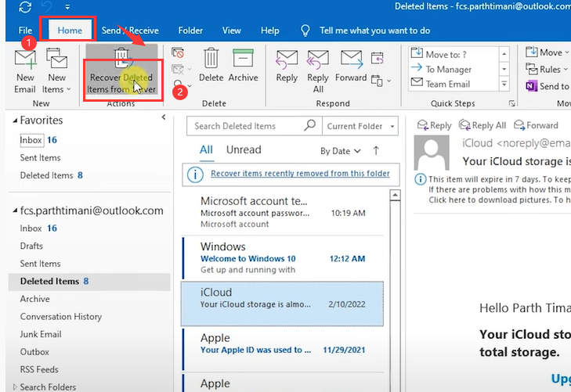
Task: Forward the message using ribbon icon
Action: click(x=351, y=66)
